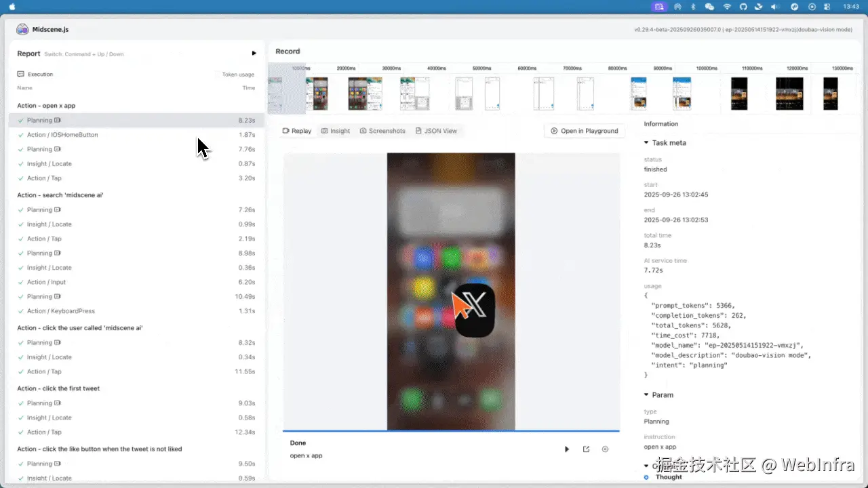The image size is (868, 488).
Task: Click the Done step title in the footer
Action: 298,442
